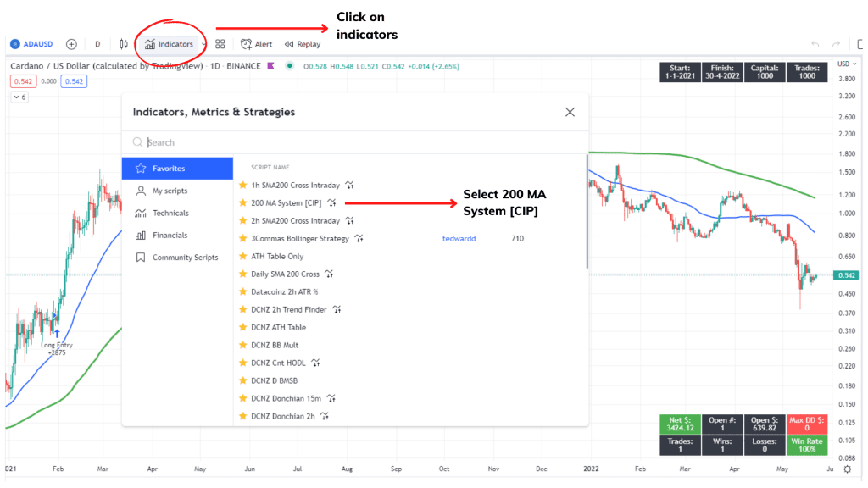
Task: Click the Finish: 30-4-2022 table cell
Action: coord(722,72)
